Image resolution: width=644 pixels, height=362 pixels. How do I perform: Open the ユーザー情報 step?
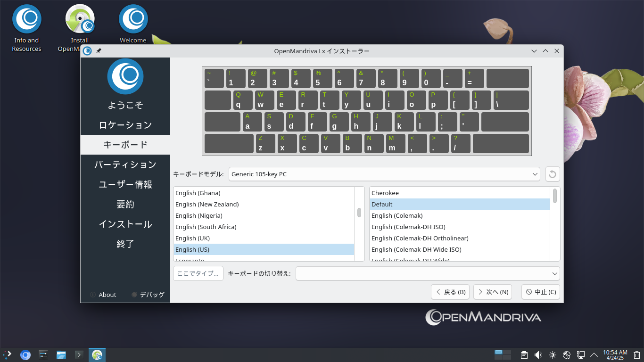(x=125, y=184)
